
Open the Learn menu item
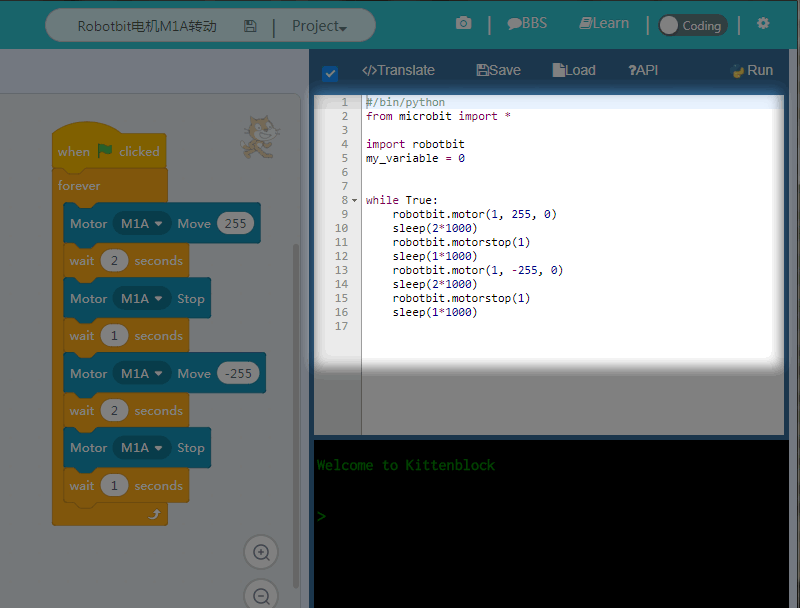[x=604, y=24]
